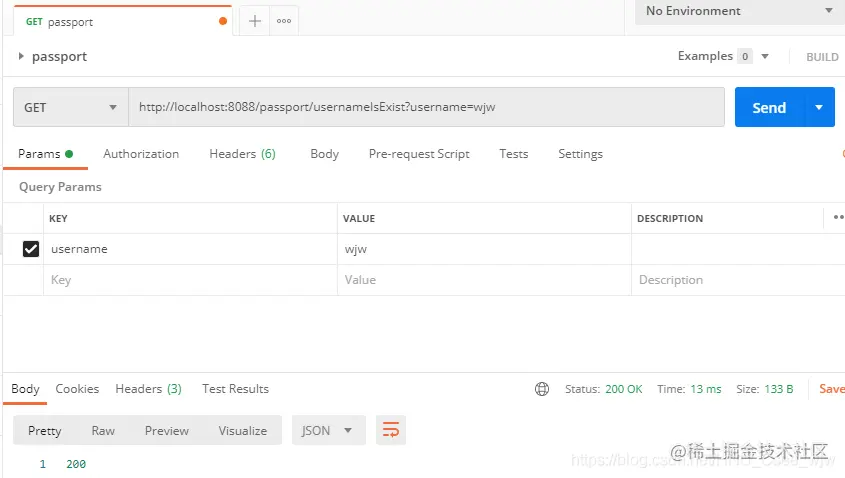The width and height of the screenshot is (845, 478).
Task: Click the empty Value placeholder field
Action: click(x=484, y=280)
